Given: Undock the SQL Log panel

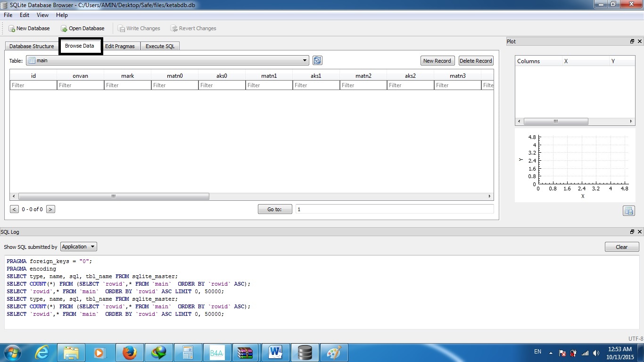Looking at the screenshot, I should click(632, 232).
